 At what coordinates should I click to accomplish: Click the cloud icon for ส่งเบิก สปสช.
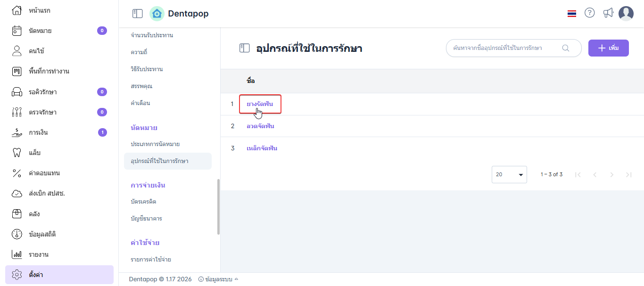[17, 193]
